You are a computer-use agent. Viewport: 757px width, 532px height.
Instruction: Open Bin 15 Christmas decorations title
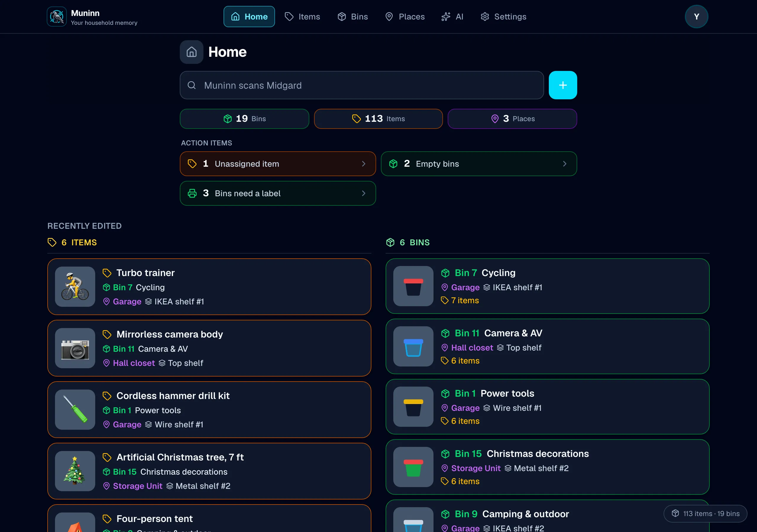[x=522, y=454]
